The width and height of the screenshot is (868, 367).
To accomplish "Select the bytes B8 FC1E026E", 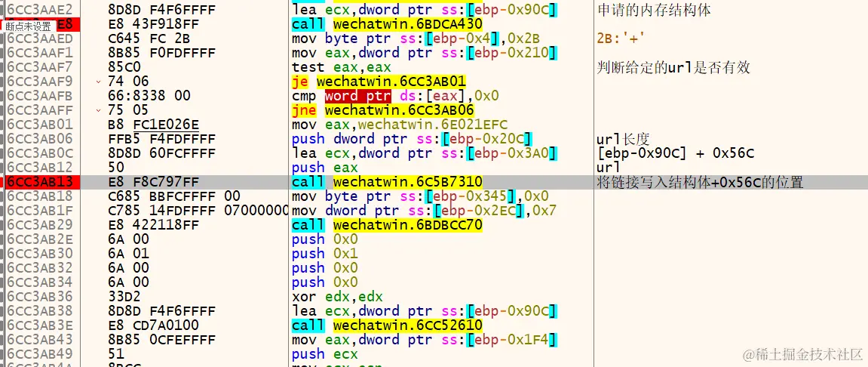I will pyautogui.click(x=154, y=125).
